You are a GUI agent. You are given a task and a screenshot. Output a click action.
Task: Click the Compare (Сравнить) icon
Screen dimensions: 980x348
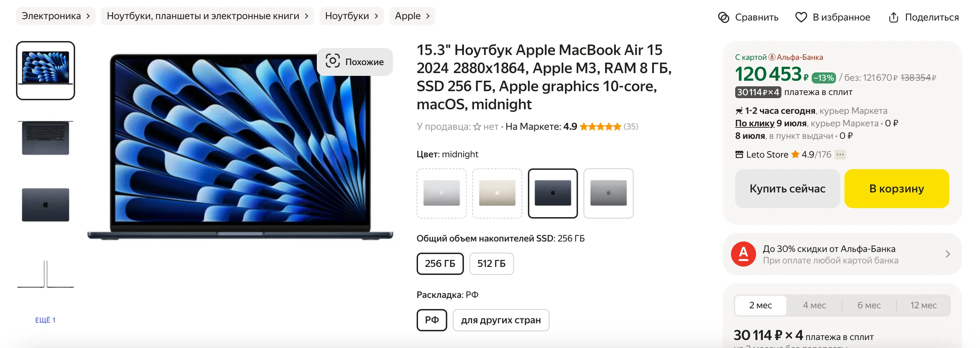[x=723, y=17]
